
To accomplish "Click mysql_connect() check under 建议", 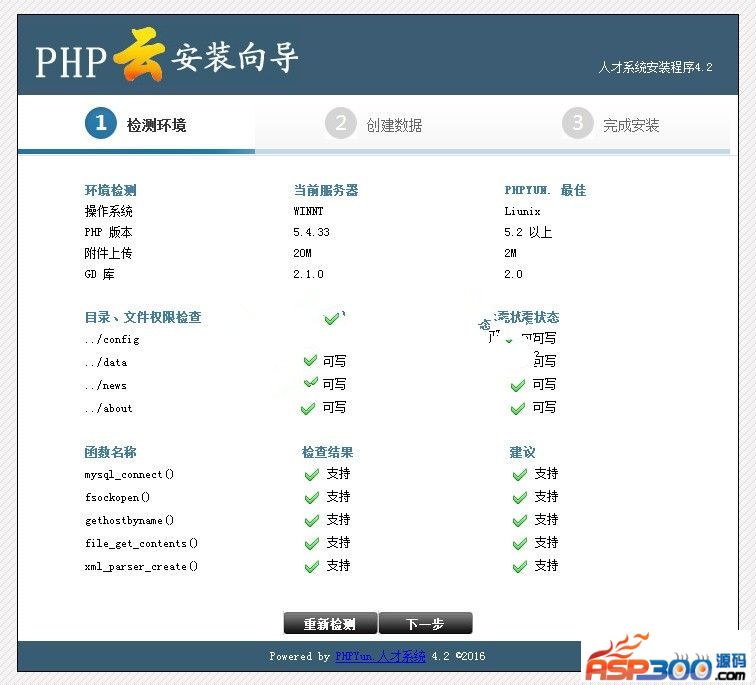I will (x=520, y=475).
